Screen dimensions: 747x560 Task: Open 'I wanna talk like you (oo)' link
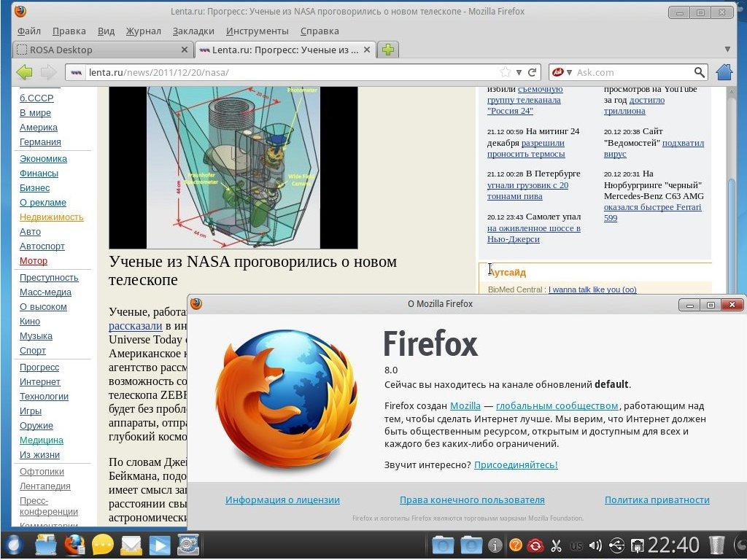click(x=592, y=289)
